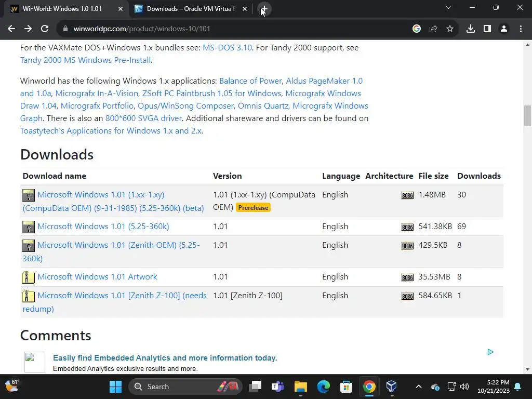
Task: Open the Omnis Quartz link
Action: (263, 106)
